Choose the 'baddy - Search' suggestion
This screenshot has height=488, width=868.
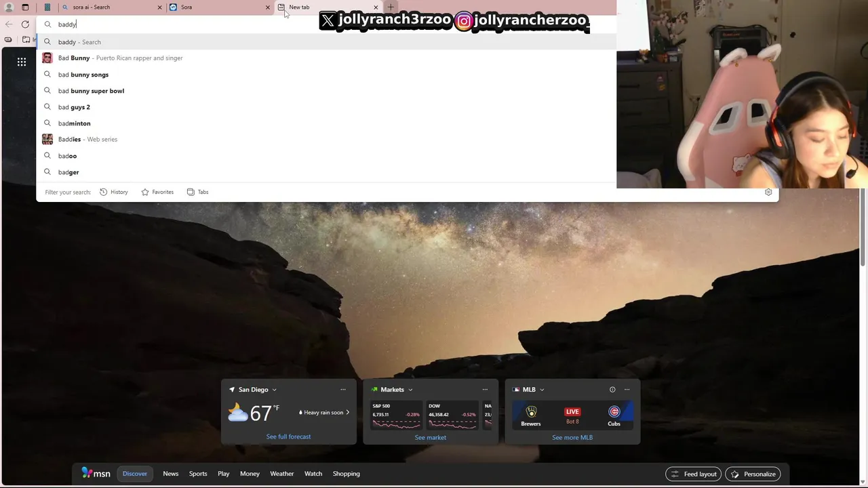(x=326, y=42)
